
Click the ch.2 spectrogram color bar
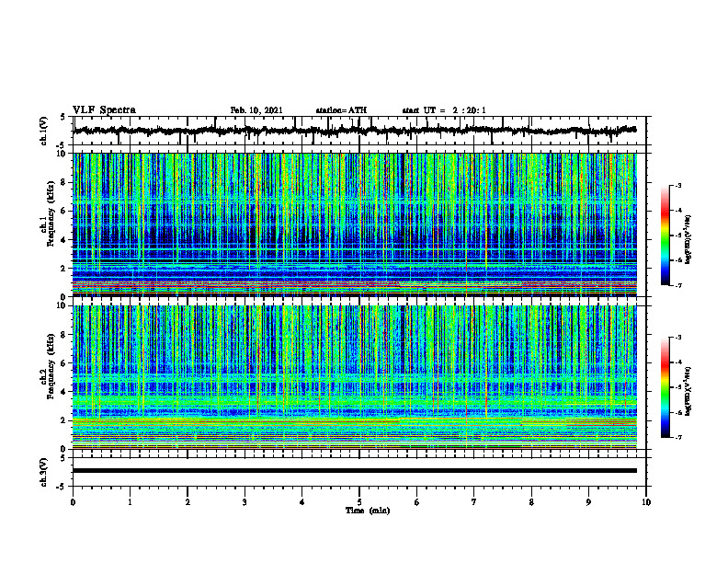[665, 387]
